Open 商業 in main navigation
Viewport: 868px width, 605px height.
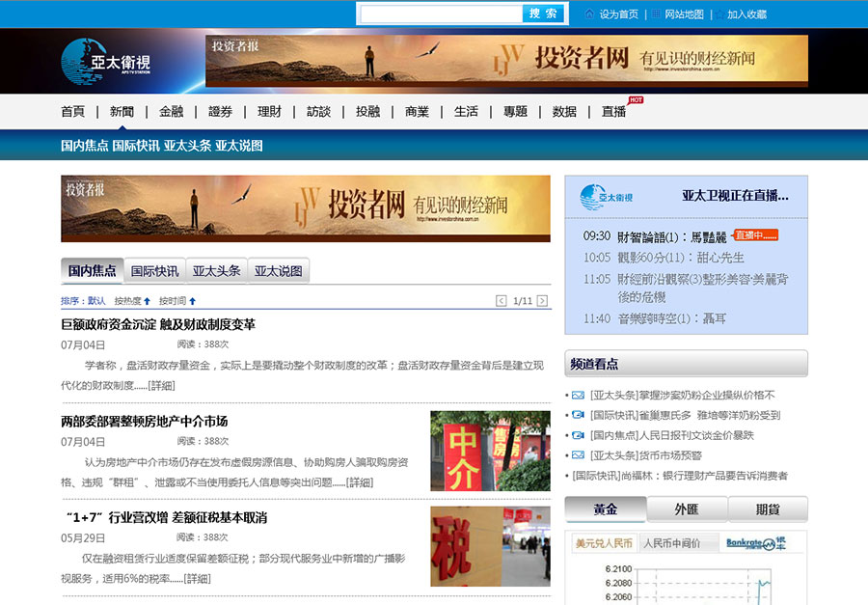coord(418,111)
